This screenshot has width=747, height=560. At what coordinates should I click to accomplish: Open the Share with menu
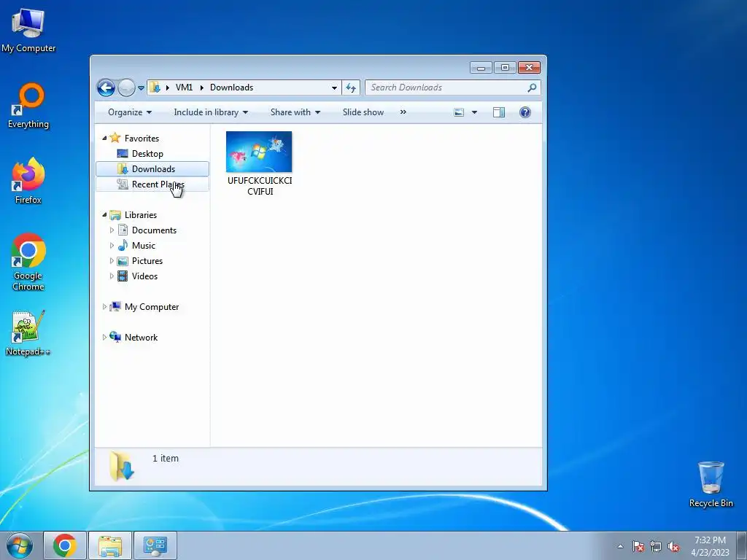coord(295,112)
